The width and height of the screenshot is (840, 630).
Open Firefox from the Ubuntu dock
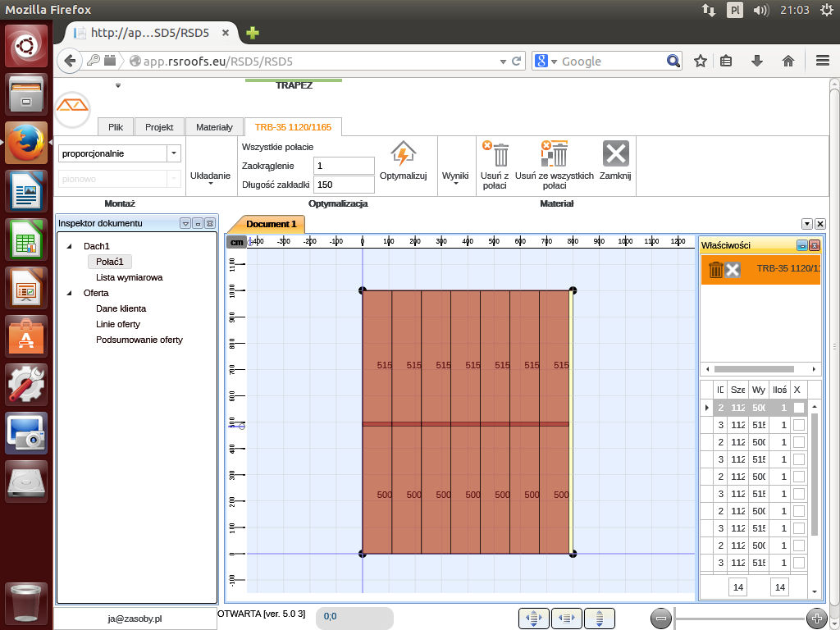[x=27, y=144]
